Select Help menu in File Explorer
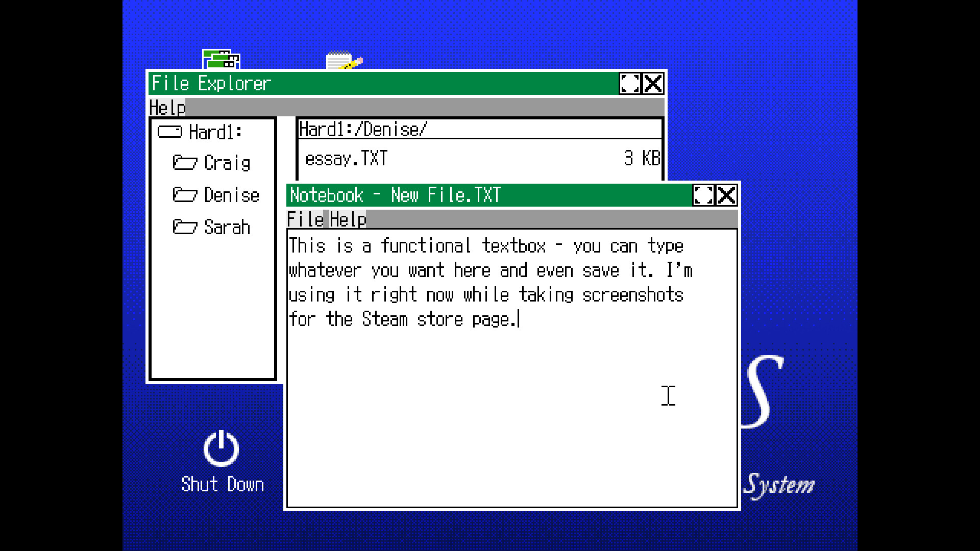The width and height of the screenshot is (980, 551). click(x=166, y=107)
